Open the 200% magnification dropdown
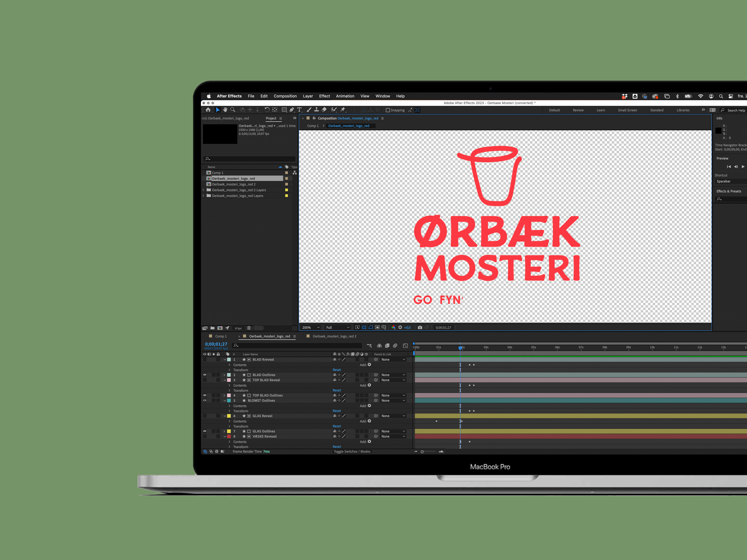 tap(311, 327)
